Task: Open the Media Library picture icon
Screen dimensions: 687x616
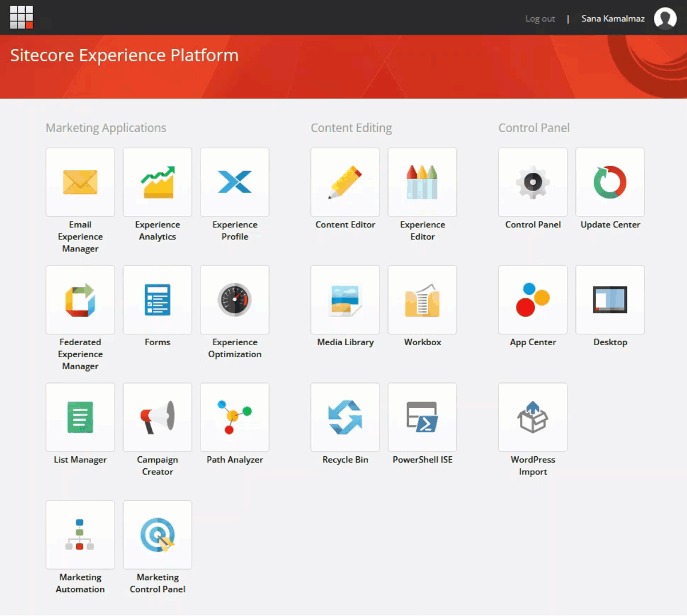Action: pos(345,299)
